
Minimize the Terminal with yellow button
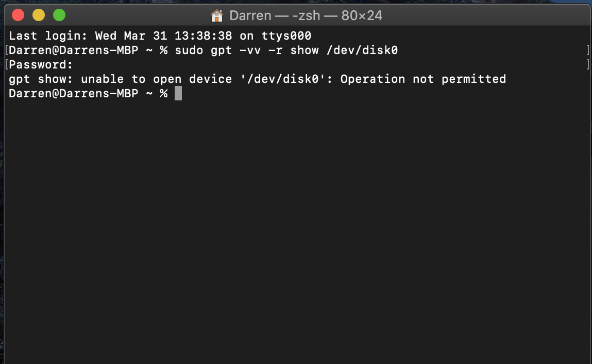pos(39,15)
